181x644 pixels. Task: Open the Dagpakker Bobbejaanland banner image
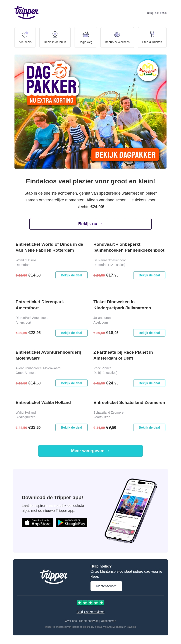pos(90,112)
